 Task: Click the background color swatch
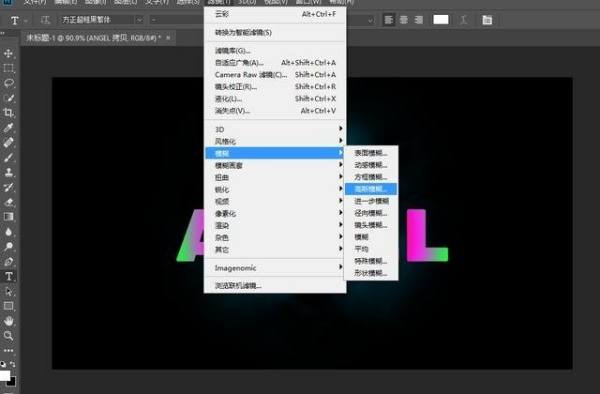12,382
